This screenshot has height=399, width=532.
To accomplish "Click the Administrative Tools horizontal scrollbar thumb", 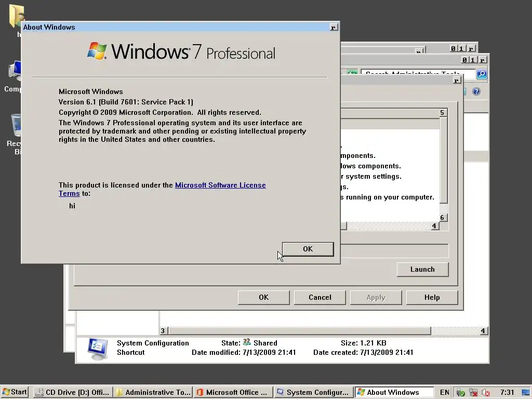I will [x=300, y=331].
